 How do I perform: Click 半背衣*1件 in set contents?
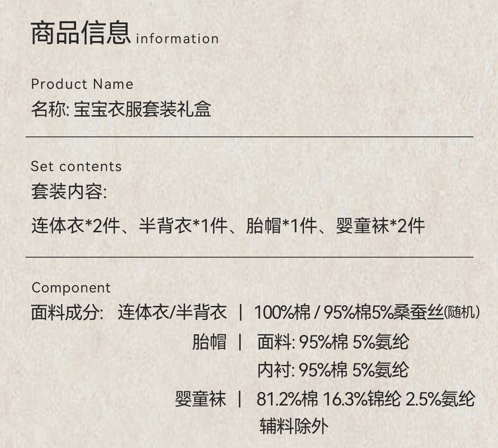(x=183, y=226)
